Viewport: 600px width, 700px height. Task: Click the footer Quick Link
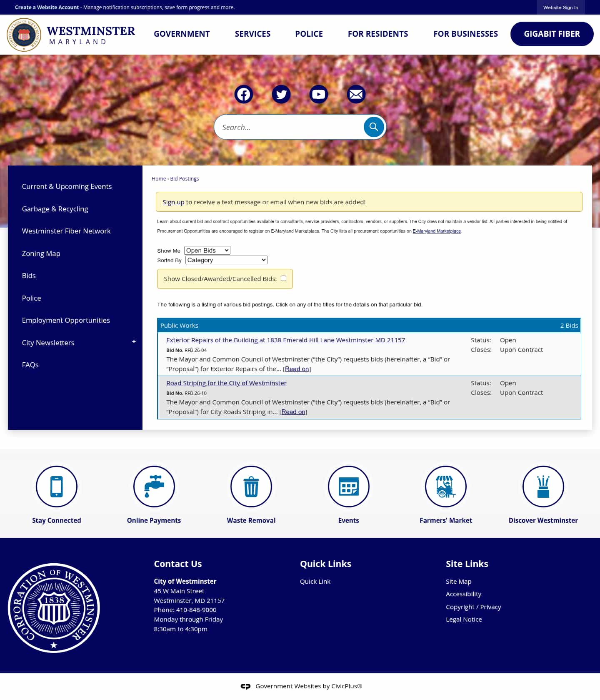coord(315,582)
